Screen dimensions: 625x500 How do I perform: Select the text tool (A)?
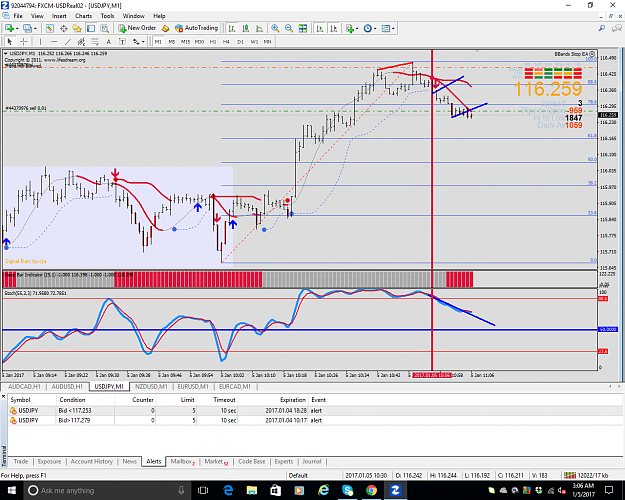click(108, 41)
